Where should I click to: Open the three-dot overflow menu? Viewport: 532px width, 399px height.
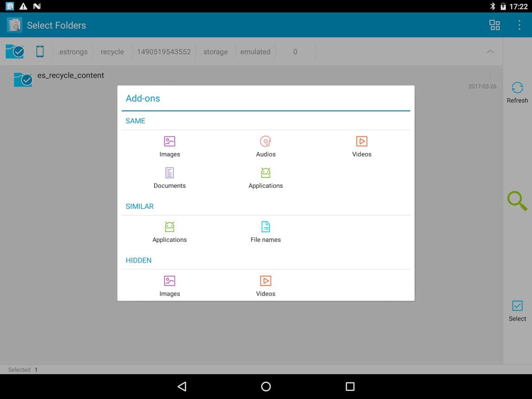pyautogui.click(x=519, y=25)
